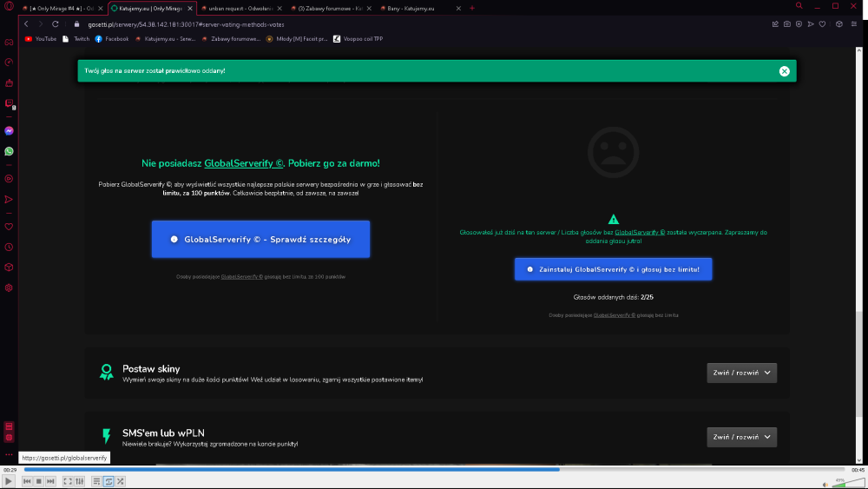Viewport: 868px width, 489px height.
Task: Select the active 'Katujemy.eu | Only Mirage' tab
Action: [x=150, y=9]
